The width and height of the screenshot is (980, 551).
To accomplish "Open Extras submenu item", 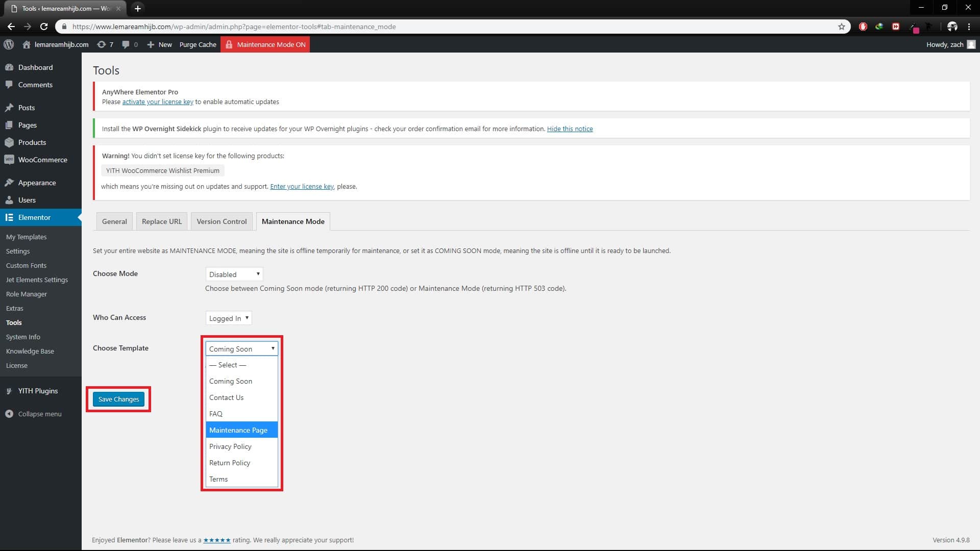I will pyautogui.click(x=15, y=308).
